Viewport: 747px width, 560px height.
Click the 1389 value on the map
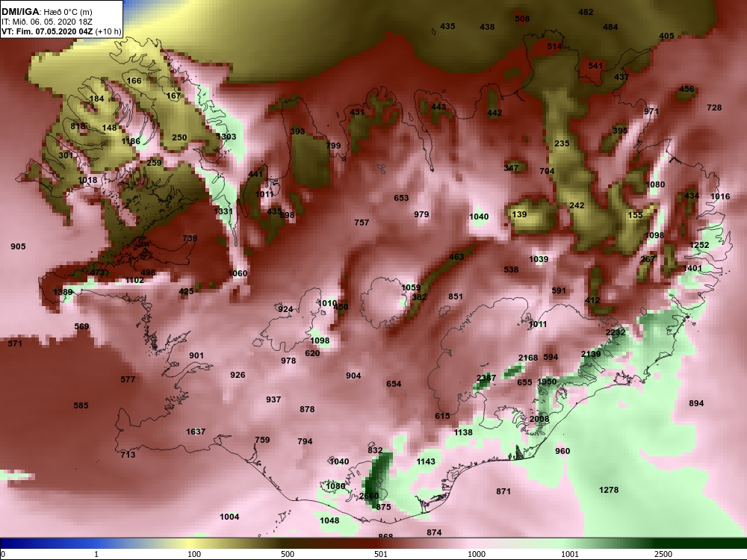click(63, 293)
